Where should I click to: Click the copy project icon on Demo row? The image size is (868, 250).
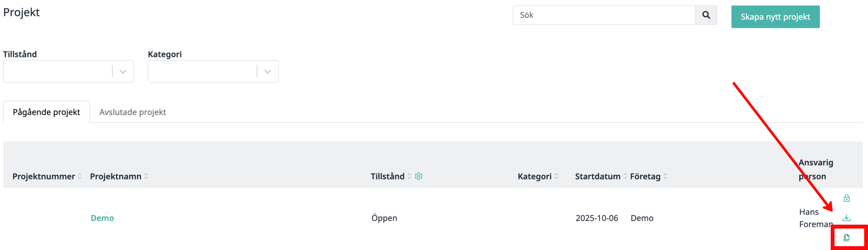pyautogui.click(x=846, y=237)
